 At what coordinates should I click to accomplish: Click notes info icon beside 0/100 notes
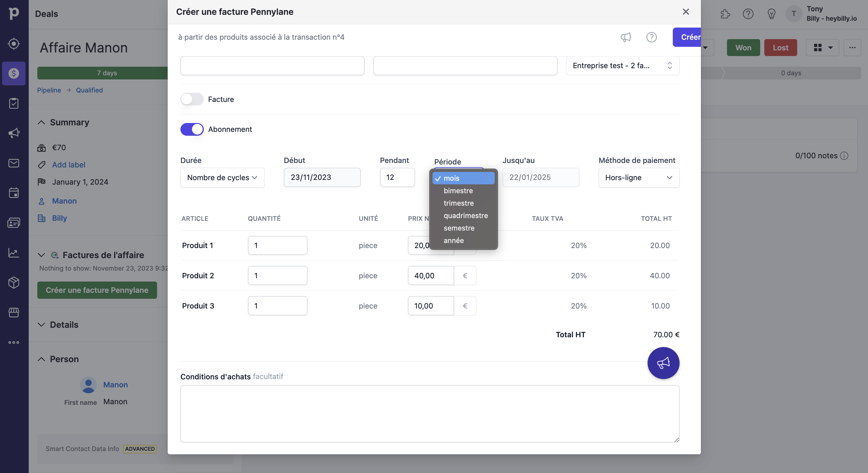coord(844,156)
